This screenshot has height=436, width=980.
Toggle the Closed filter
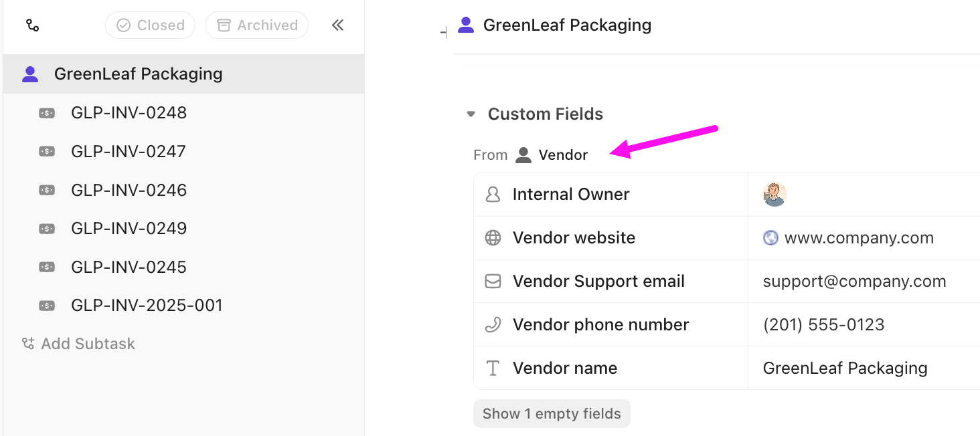150,25
